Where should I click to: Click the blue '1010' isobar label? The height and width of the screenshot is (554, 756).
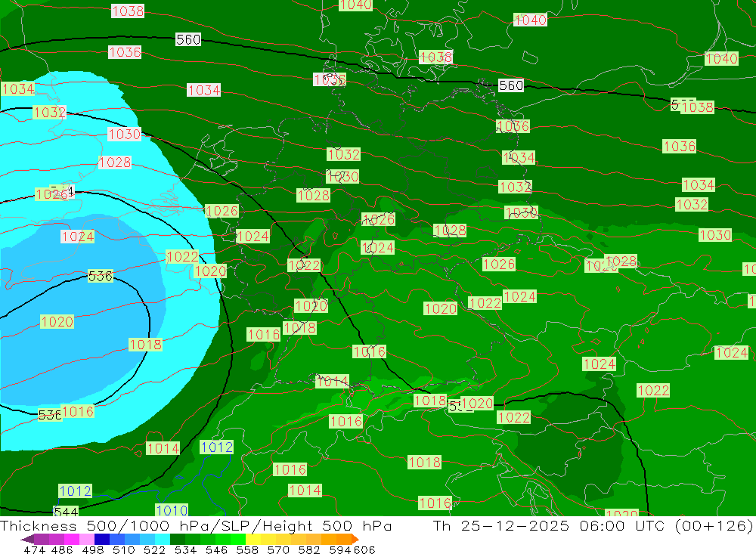point(172,510)
